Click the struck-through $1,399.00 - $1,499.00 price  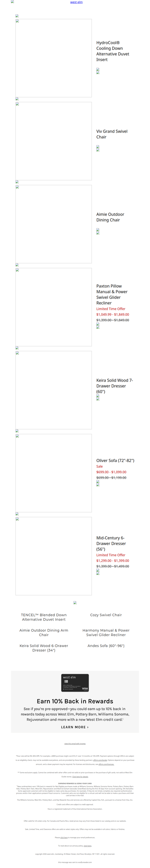click(x=112, y=566)
